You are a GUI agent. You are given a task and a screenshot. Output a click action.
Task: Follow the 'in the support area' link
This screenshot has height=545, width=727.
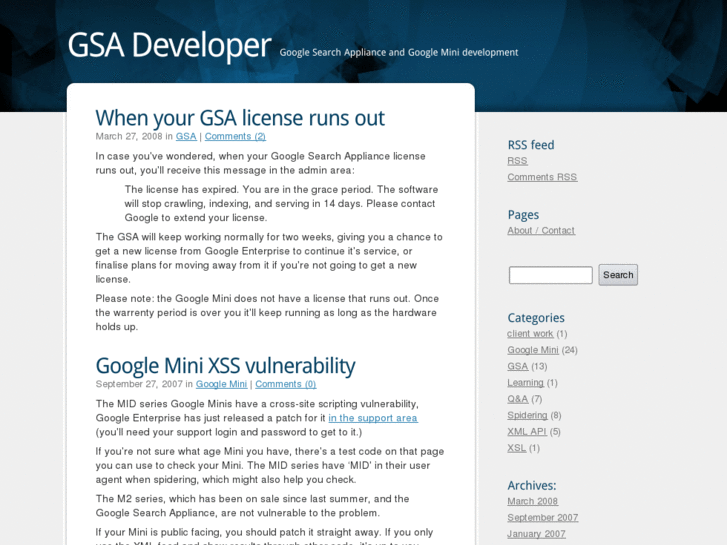(x=373, y=418)
